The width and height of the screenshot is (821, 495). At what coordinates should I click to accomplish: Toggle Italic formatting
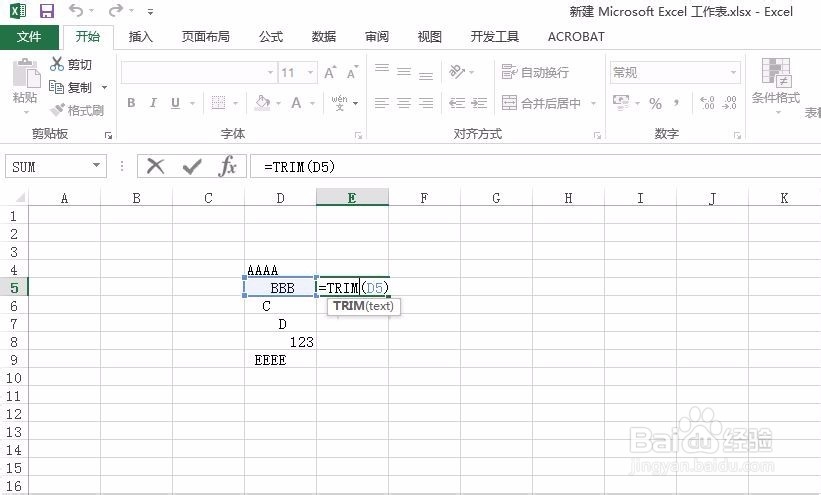coord(153,103)
